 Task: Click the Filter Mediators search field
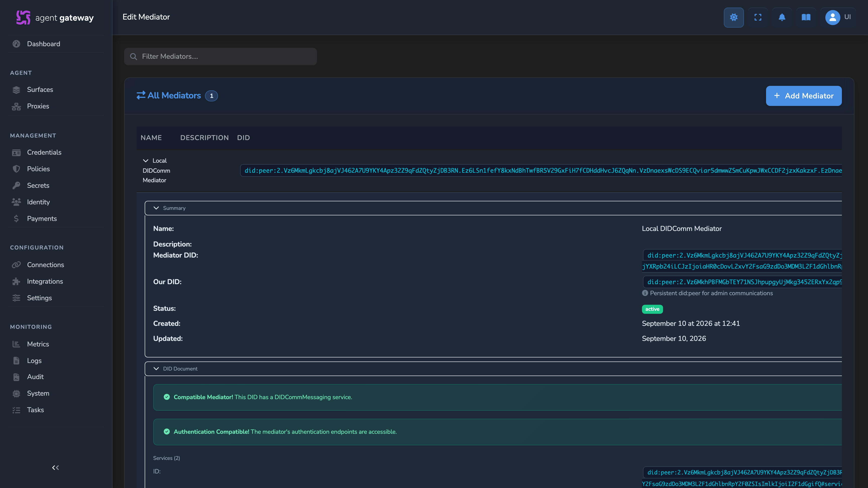220,56
